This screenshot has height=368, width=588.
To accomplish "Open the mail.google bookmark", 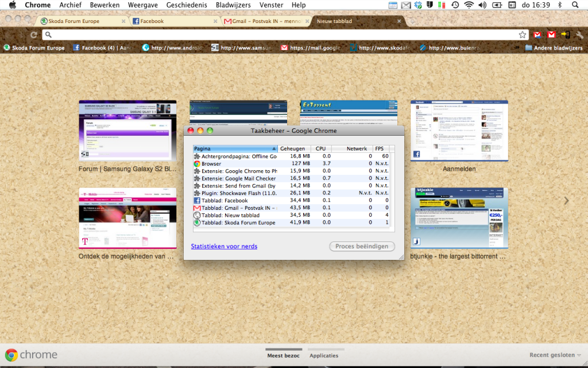I will 311,48.
